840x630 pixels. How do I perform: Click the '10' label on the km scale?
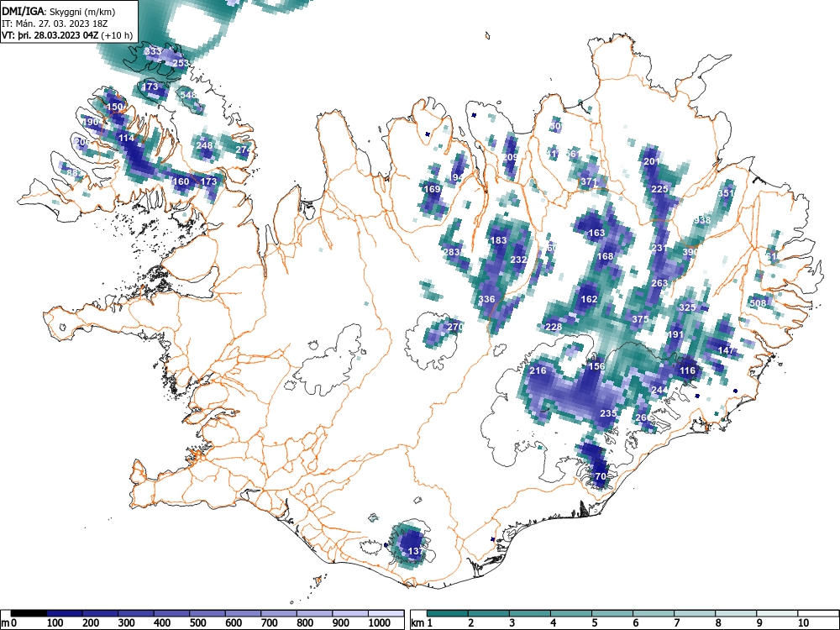[802, 623]
